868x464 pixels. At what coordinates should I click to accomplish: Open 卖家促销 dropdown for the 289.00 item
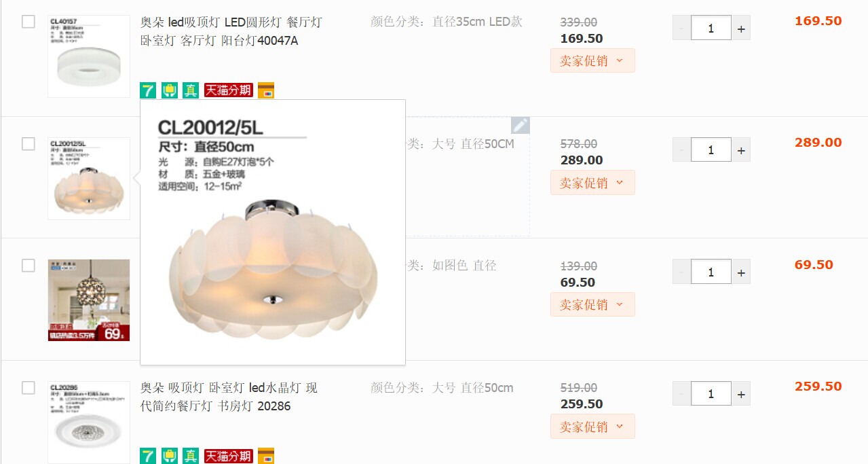pyautogui.click(x=592, y=183)
